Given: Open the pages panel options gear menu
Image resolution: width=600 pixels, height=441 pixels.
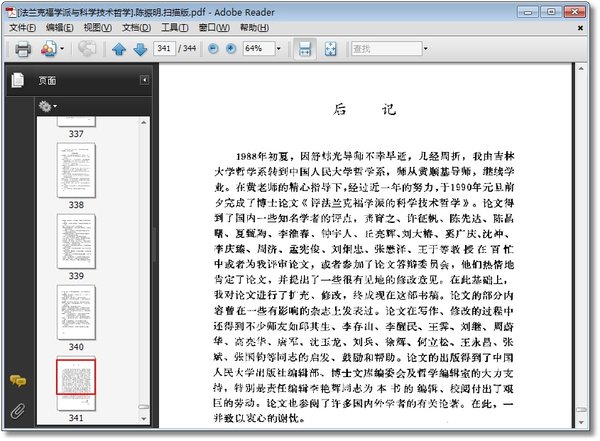Looking at the screenshot, I should [47, 106].
